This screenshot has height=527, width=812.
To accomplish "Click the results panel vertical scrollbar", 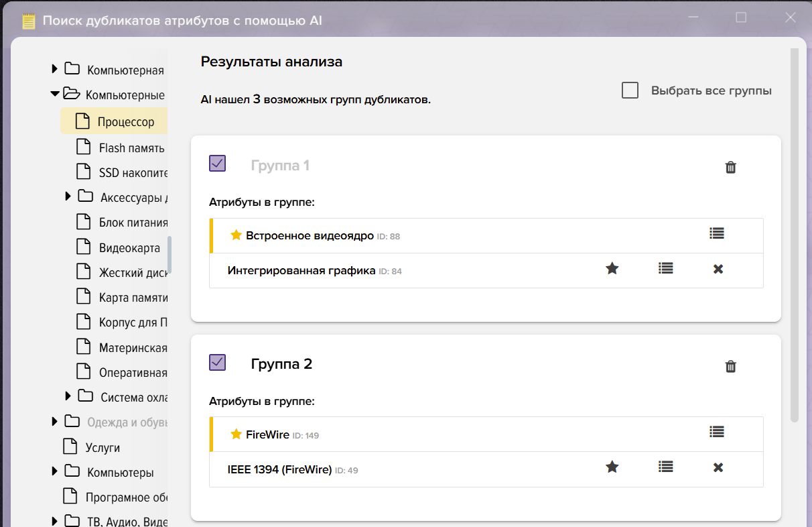I will pos(795,235).
